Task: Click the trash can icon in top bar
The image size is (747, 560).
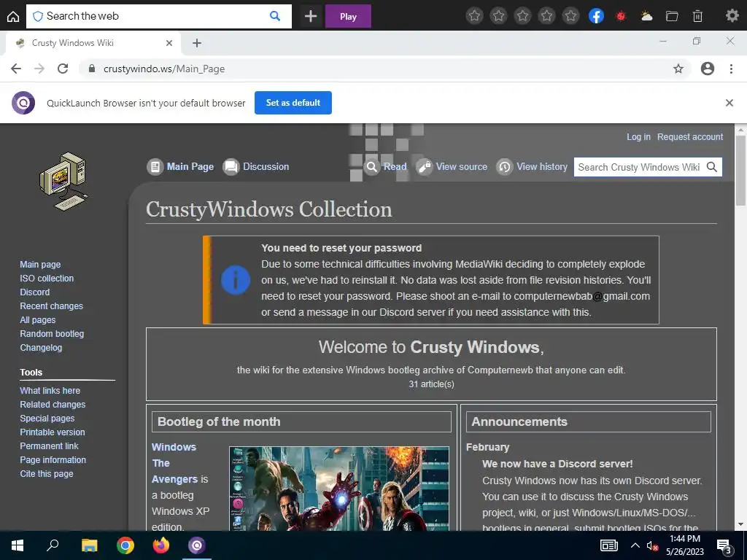Action: pyautogui.click(x=697, y=16)
